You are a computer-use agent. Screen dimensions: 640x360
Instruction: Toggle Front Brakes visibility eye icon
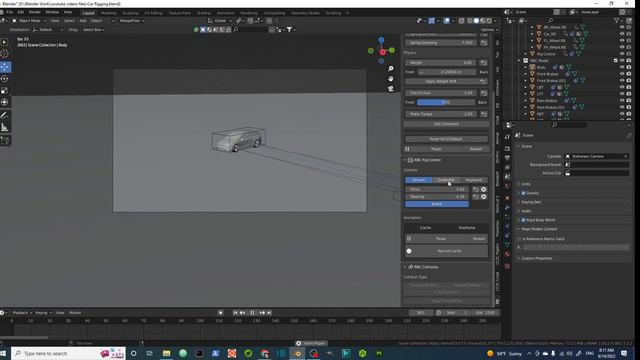point(622,74)
